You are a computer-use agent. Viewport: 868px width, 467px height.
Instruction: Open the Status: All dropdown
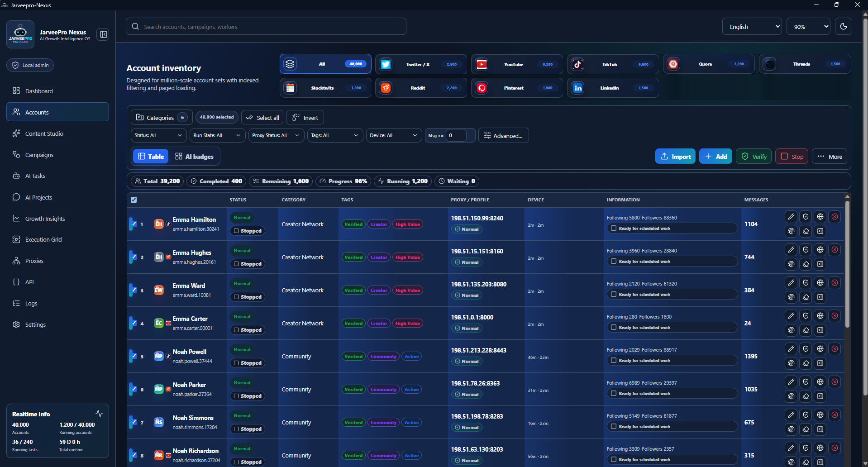[x=158, y=135]
